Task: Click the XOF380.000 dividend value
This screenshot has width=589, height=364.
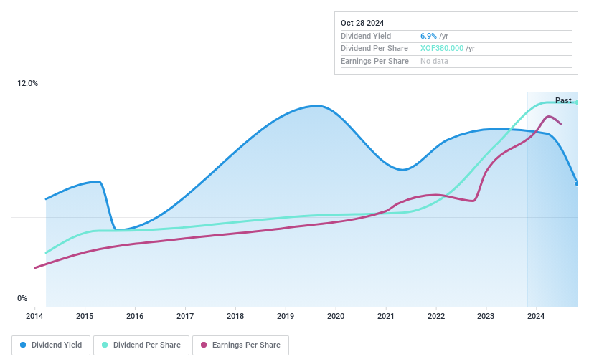Action: click(x=442, y=48)
